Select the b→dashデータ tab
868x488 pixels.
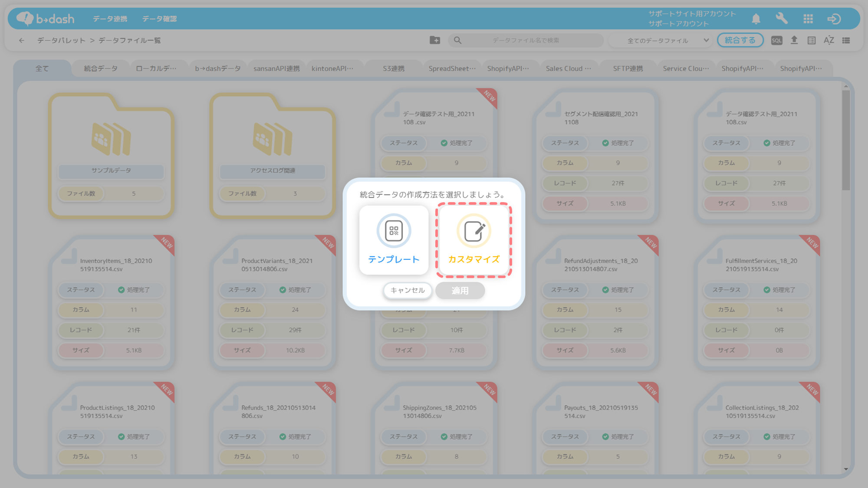pyautogui.click(x=218, y=69)
